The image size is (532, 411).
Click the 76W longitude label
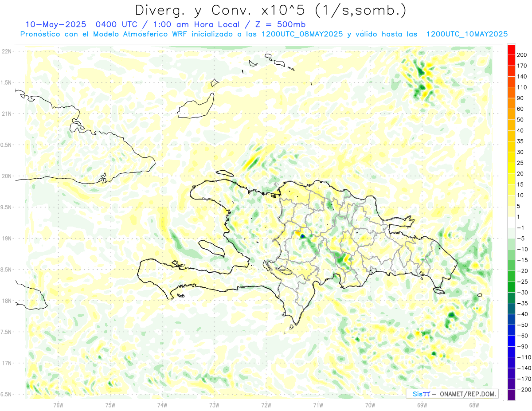coord(58,404)
